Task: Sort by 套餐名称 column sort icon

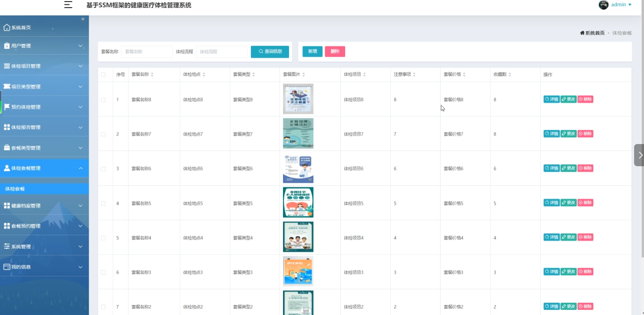Action: pos(152,74)
